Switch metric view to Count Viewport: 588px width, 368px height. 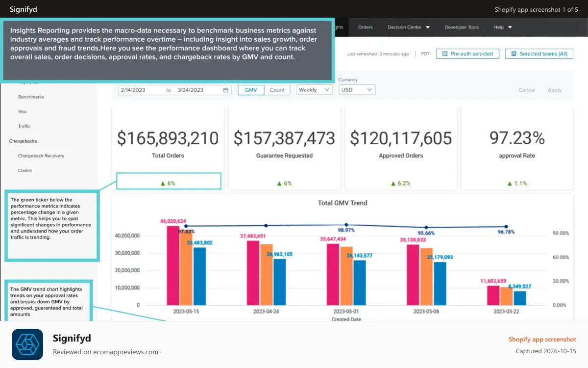277,90
